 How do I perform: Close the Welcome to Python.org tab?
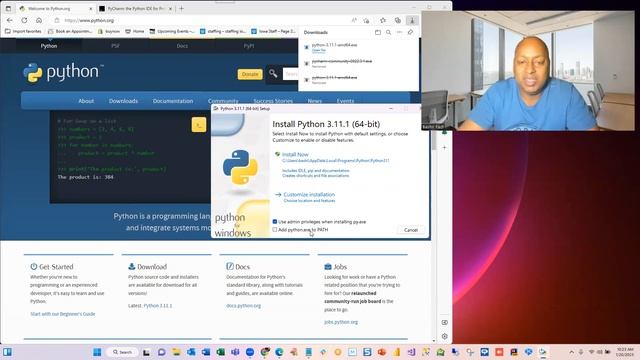91,9
